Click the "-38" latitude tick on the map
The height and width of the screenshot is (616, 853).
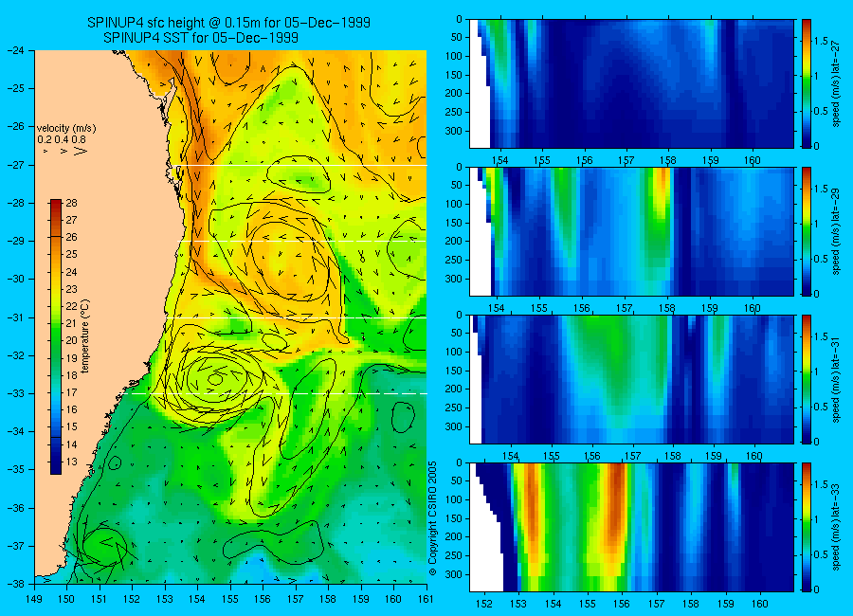coord(16,584)
